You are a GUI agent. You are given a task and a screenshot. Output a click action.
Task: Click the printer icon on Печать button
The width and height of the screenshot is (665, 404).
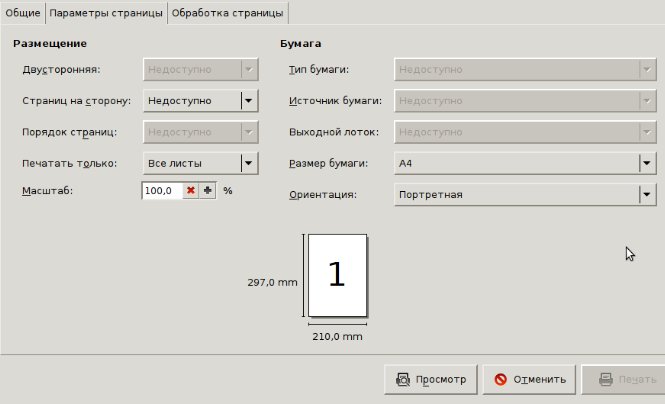point(605,380)
